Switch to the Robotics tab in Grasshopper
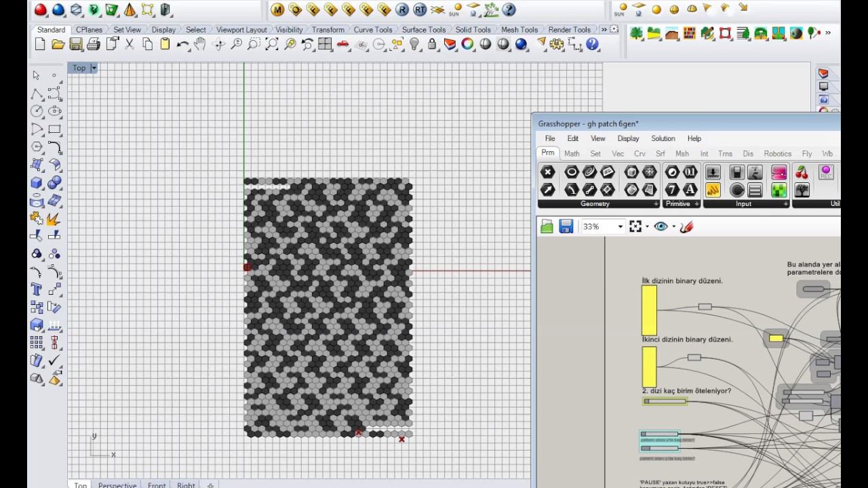Viewport: 868px width, 488px height. point(777,154)
